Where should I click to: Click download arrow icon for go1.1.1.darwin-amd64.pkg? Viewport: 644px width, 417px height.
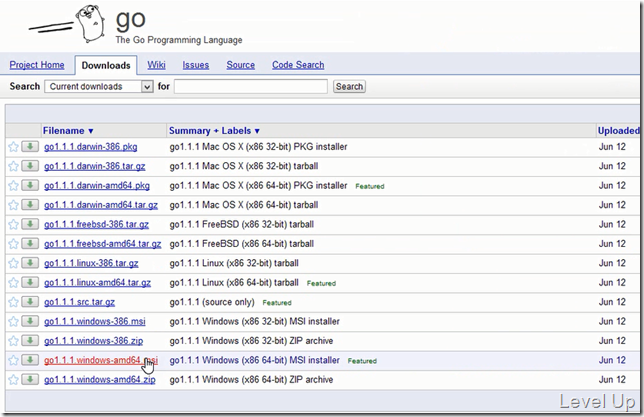(30, 185)
